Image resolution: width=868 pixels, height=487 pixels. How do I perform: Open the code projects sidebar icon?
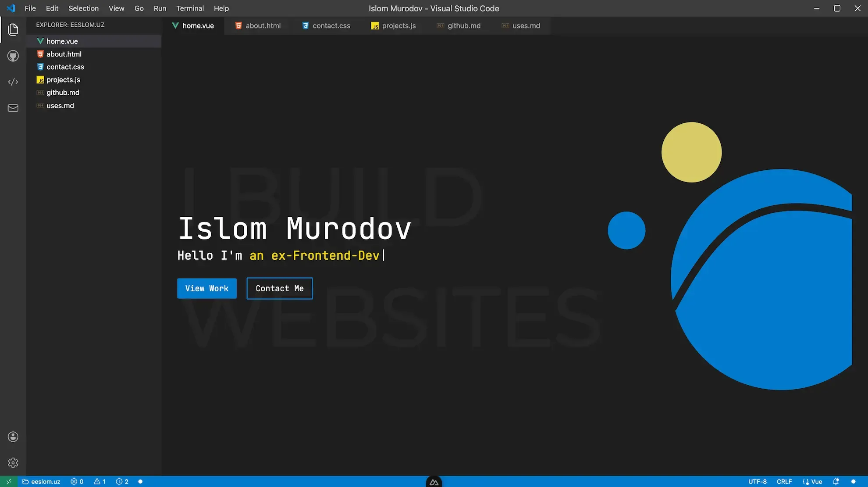(x=13, y=82)
